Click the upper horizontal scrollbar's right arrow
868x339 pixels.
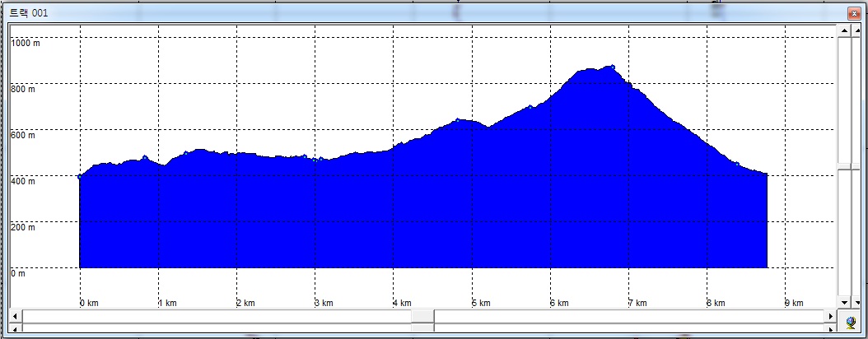click(x=830, y=316)
